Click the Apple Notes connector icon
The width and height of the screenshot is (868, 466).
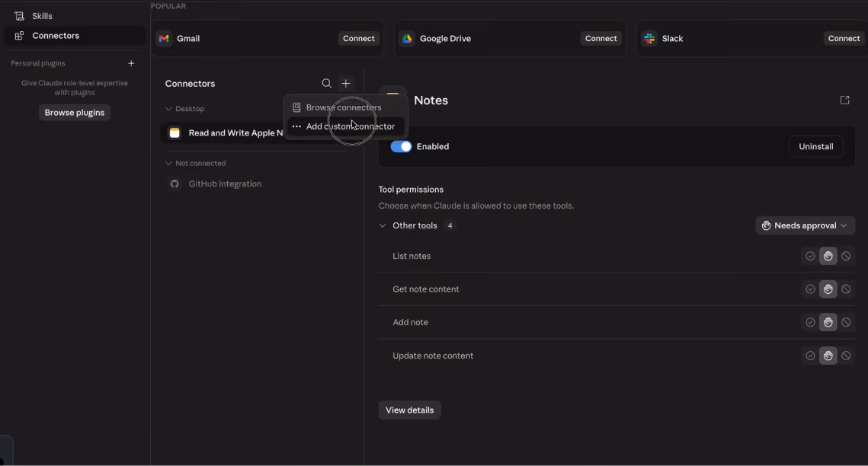pos(175,132)
